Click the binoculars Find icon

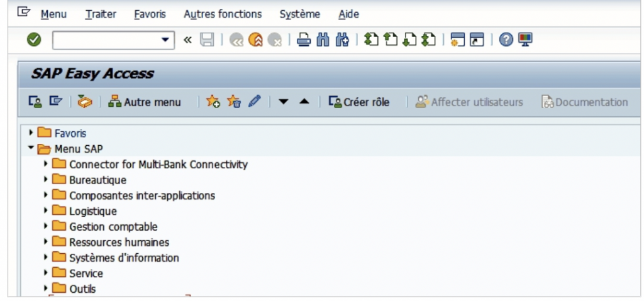(323, 40)
